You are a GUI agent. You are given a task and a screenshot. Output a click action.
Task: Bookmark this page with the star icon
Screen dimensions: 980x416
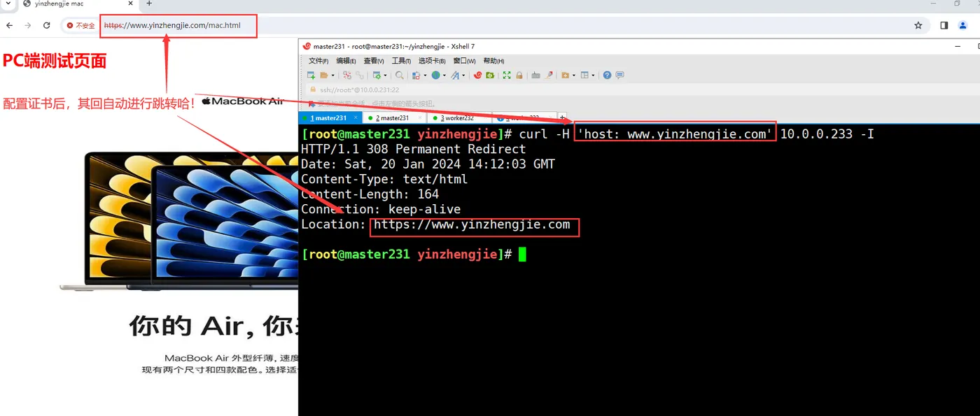click(918, 25)
